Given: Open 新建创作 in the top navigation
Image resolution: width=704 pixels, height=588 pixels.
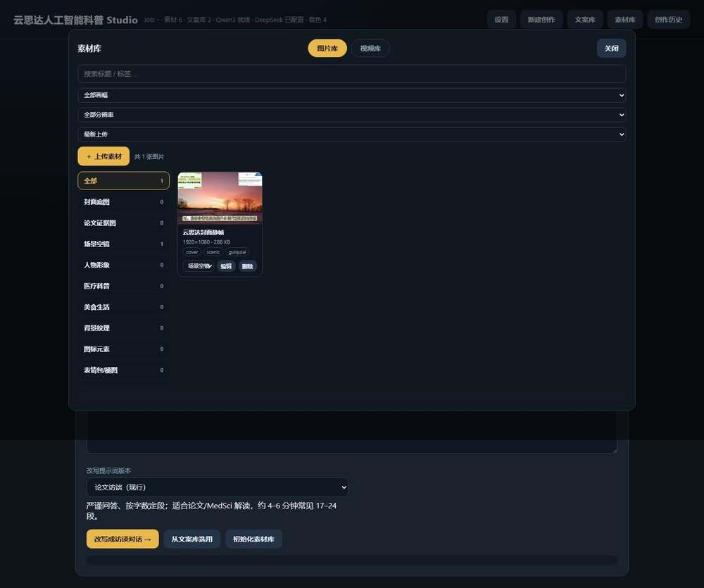Looking at the screenshot, I should tap(541, 20).
